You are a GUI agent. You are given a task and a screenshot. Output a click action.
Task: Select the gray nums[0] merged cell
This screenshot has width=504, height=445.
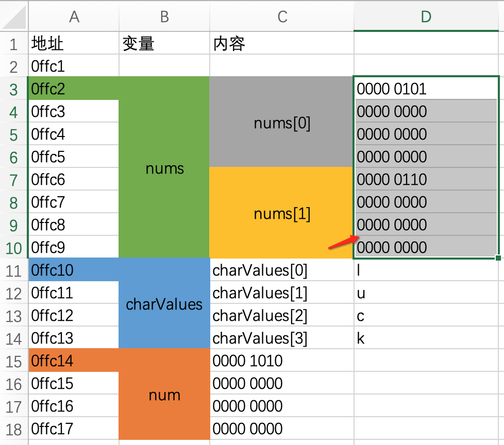point(282,123)
